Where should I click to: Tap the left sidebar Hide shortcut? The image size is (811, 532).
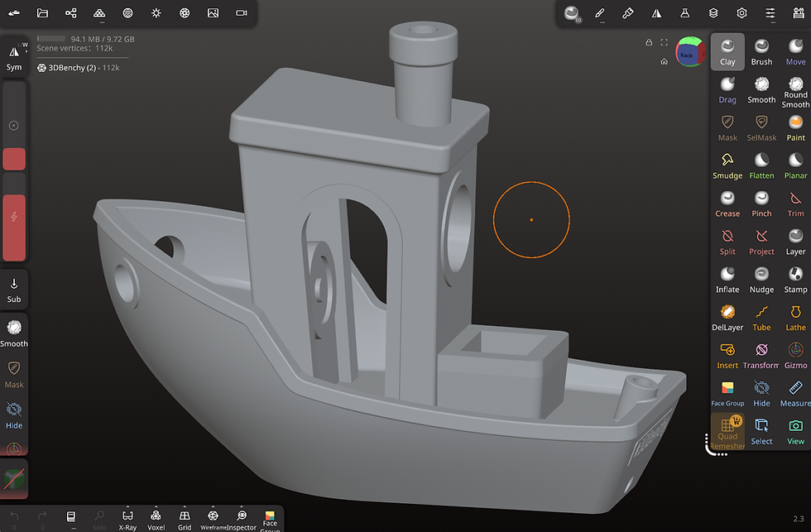point(14,415)
